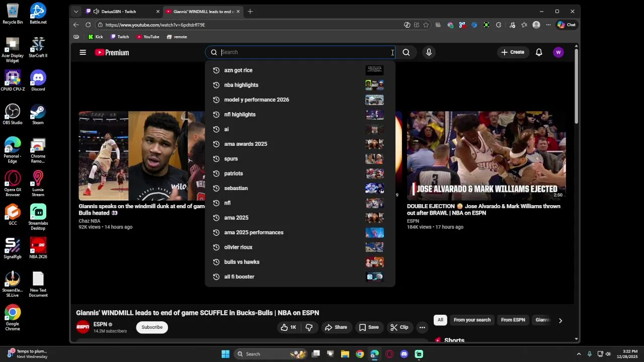Open Discord from the taskbar

coord(404,354)
